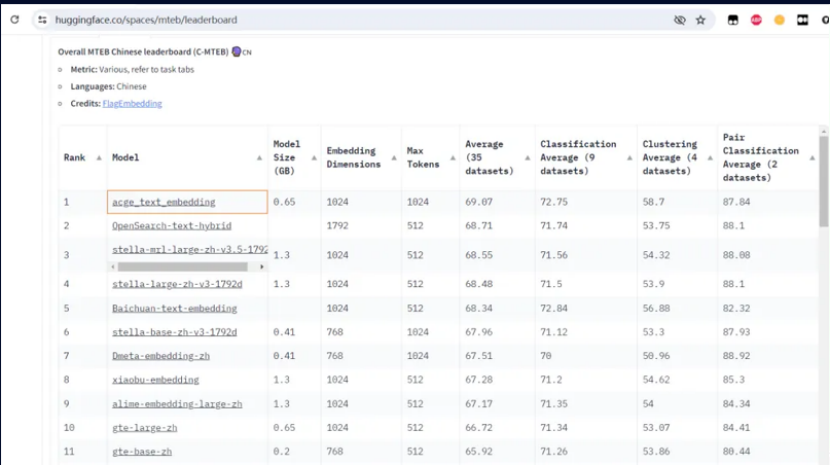Open the Baichuan-text-embedding model link

click(174, 309)
